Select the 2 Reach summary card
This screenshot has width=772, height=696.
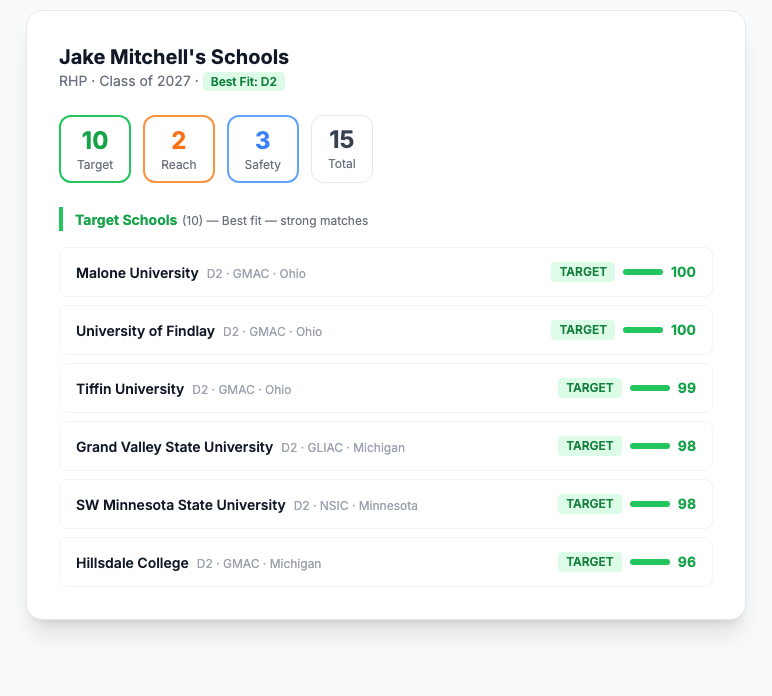pyautogui.click(x=179, y=149)
